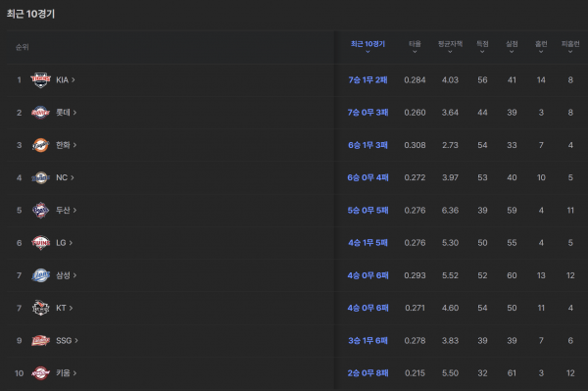
Task: Click the SSG Landers team logo
Action: (x=40, y=340)
